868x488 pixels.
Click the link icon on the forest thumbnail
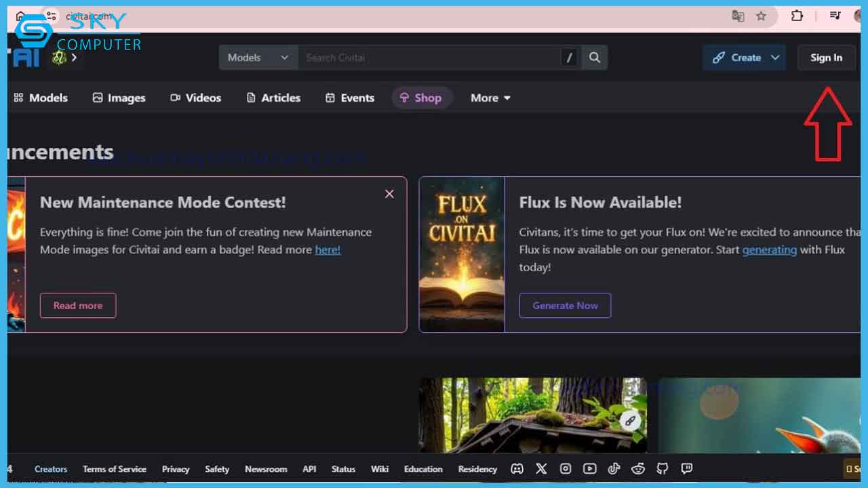[x=630, y=421]
